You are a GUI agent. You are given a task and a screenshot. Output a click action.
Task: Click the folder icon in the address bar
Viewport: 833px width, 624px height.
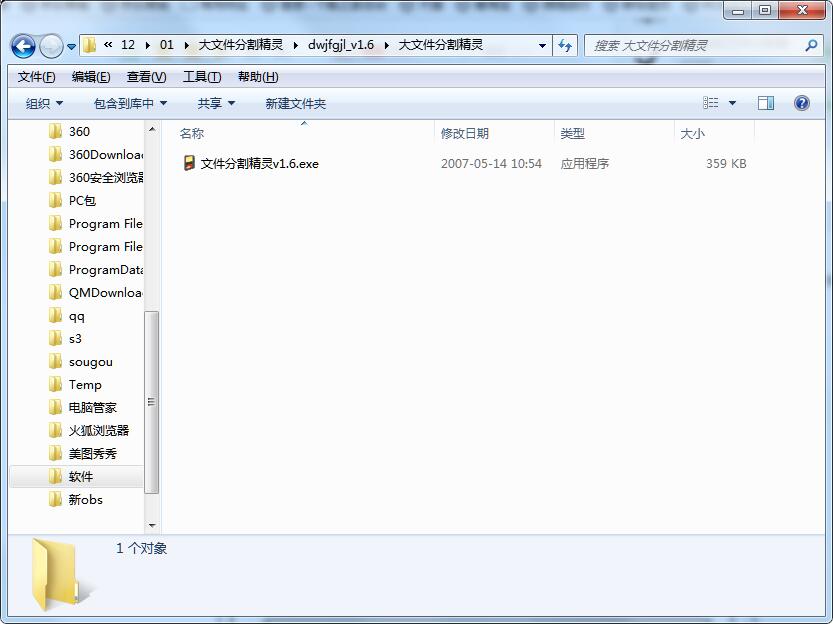[89, 45]
